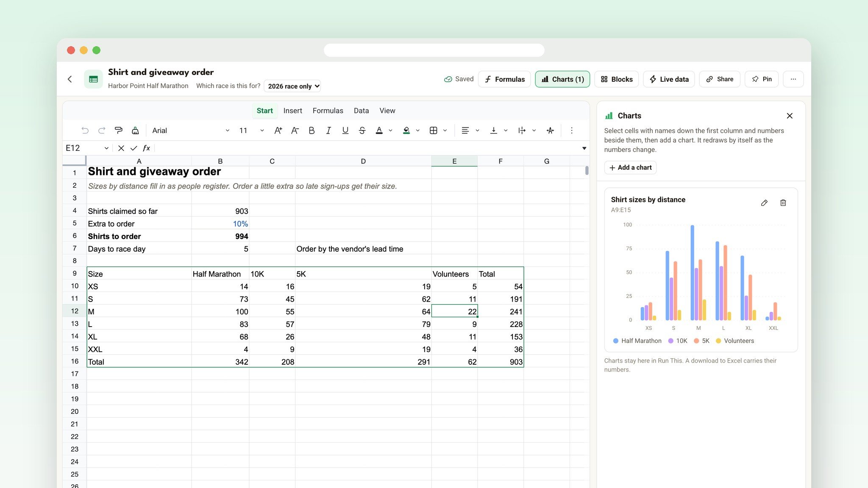Image resolution: width=868 pixels, height=488 pixels.
Task: Click the borders grid icon
Action: [433, 130]
